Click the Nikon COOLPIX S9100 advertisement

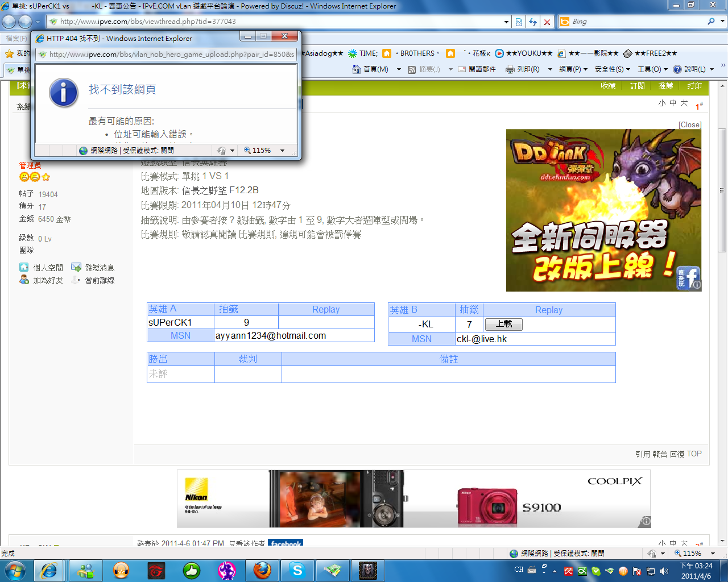[413, 498]
